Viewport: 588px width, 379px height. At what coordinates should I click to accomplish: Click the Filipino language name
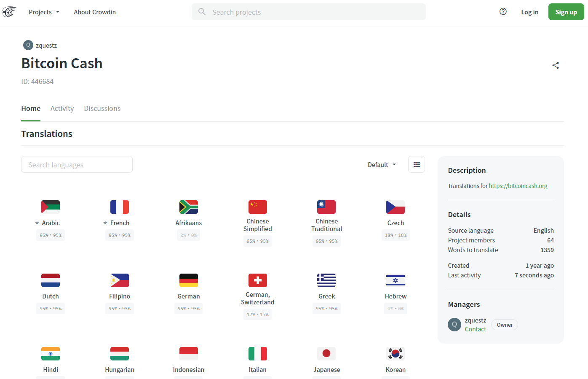pos(120,296)
